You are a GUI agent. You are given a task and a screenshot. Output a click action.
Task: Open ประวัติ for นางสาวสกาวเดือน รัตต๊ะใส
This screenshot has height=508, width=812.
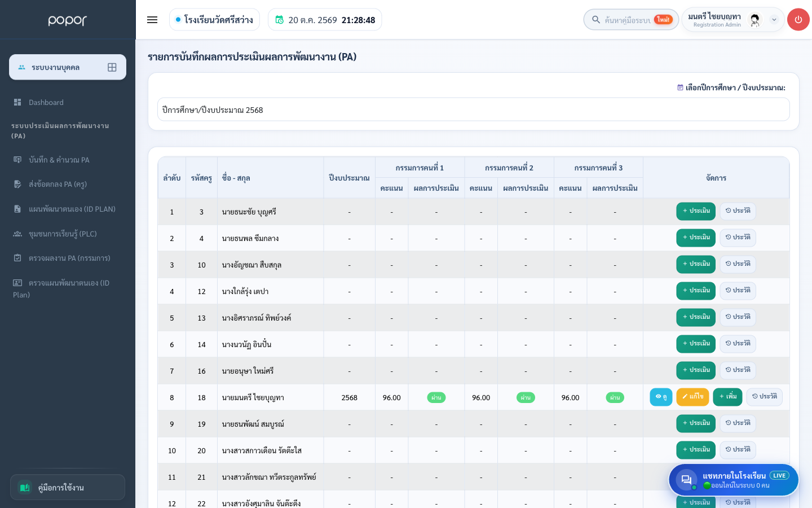point(738,450)
